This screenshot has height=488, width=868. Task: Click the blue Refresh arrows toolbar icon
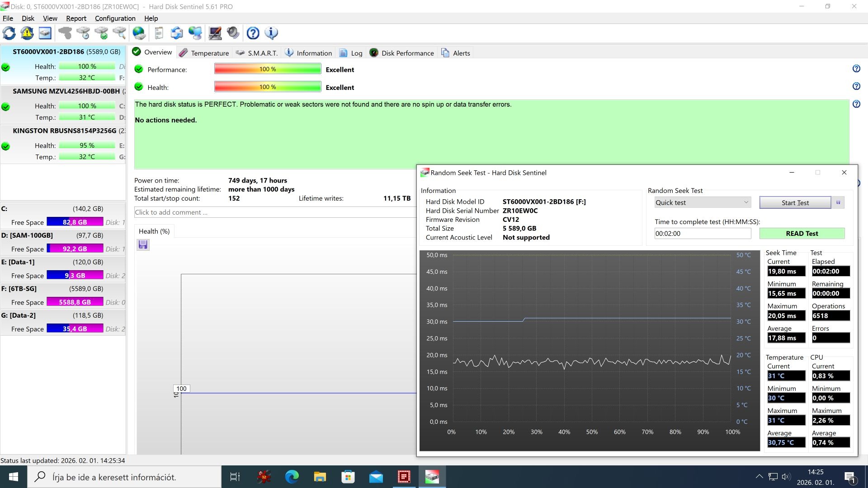[9, 33]
